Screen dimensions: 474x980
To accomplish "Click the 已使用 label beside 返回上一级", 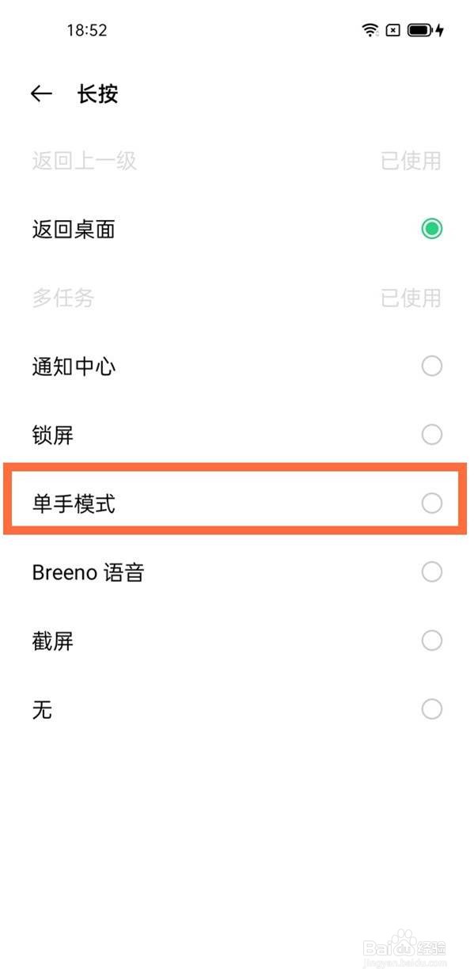I will (x=411, y=161).
